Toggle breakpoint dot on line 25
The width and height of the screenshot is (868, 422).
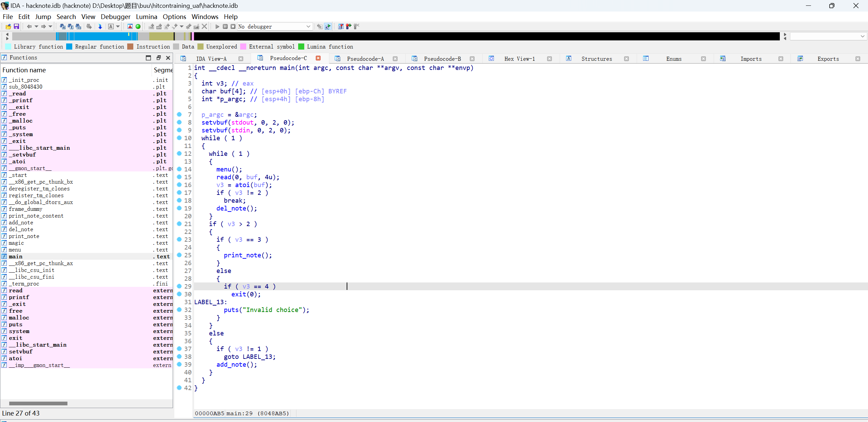point(179,255)
